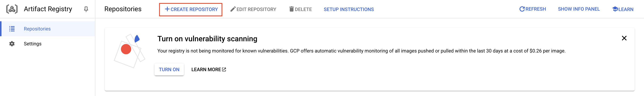Click the Create Repository button
Screen dimensions: 644x96
click(x=190, y=9)
